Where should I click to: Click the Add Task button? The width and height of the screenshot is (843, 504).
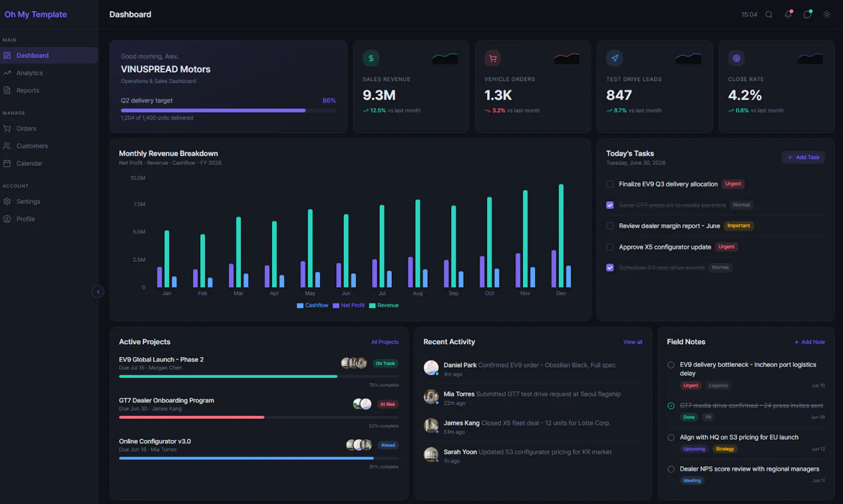coord(803,157)
